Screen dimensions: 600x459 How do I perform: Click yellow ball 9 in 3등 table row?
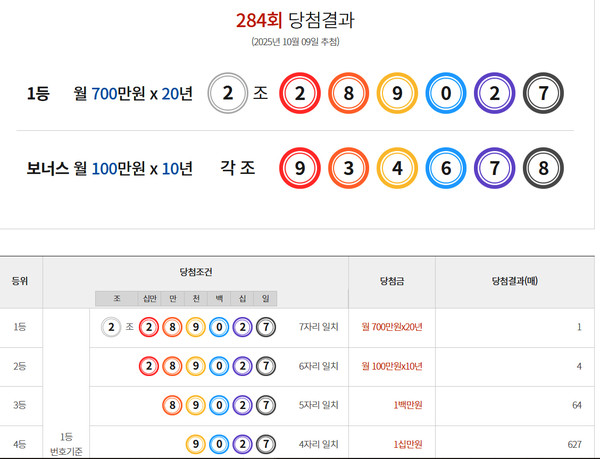(x=196, y=405)
